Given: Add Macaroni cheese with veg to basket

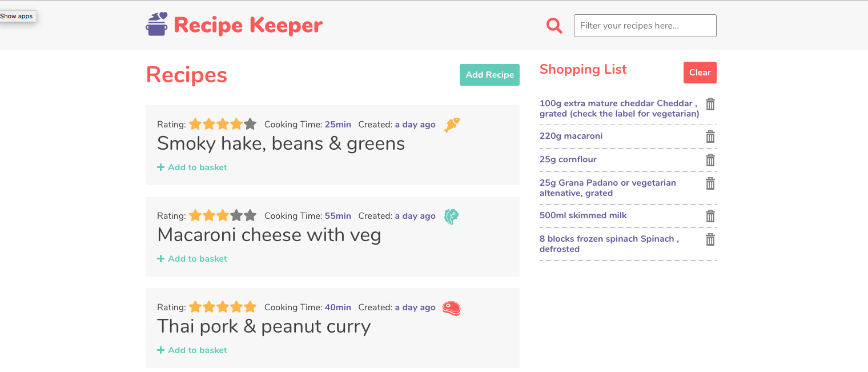Looking at the screenshot, I should coord(192,258).
